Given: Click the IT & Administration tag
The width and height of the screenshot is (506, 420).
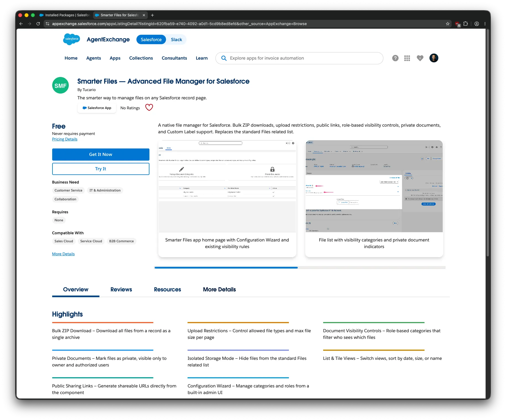Looking at the screenshot, I should click(x=105, y=190).
